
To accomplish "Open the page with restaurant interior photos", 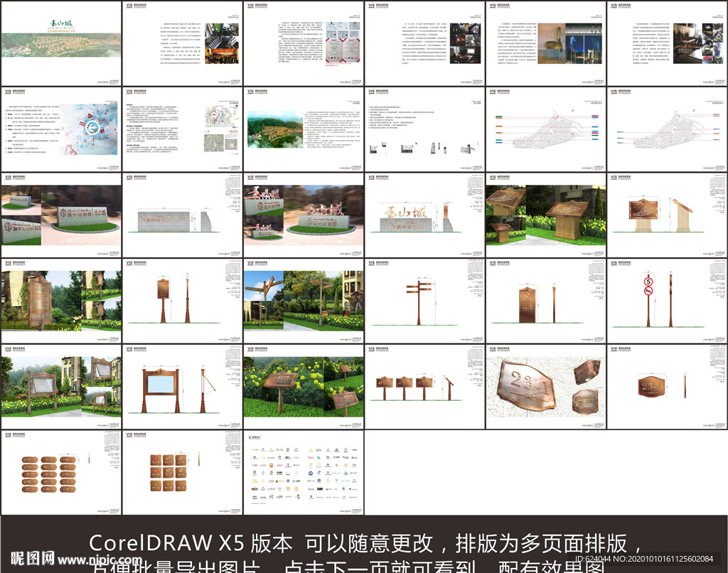I will [x=667, y=43].
